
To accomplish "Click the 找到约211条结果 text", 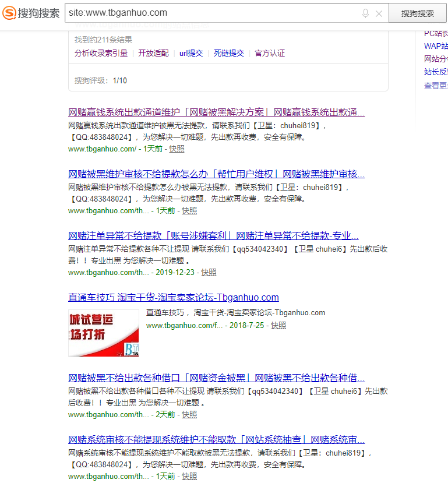I will point(104,40).
